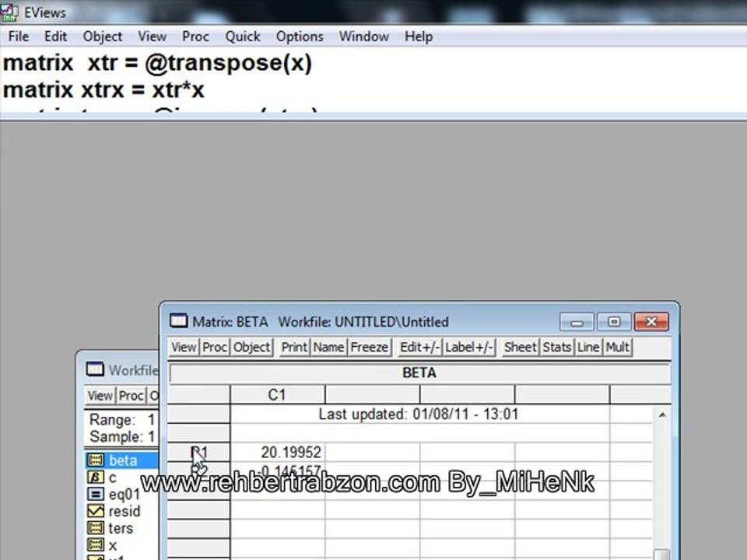Viewport: 747px width, 560px height.
Task: Open the File menu
Action: (19, 37)
